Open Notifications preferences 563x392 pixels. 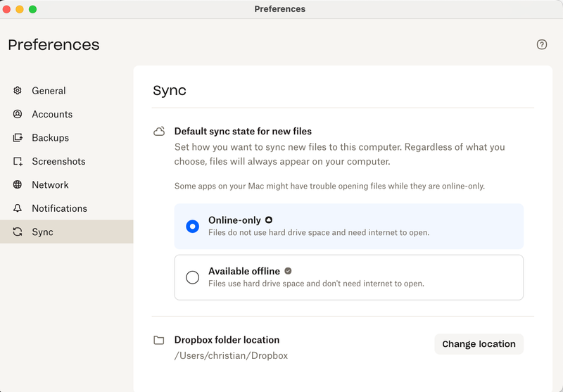(59, 208)
